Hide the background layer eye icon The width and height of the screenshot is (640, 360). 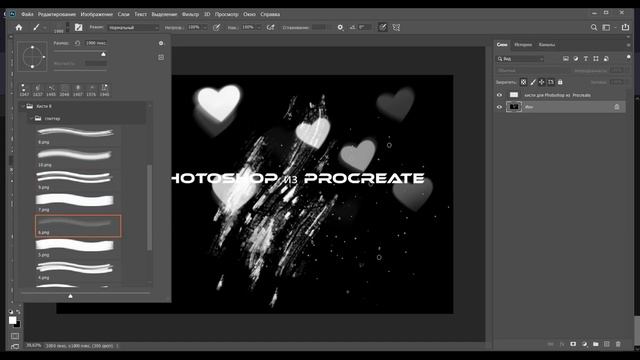click(x=499, y=107)
